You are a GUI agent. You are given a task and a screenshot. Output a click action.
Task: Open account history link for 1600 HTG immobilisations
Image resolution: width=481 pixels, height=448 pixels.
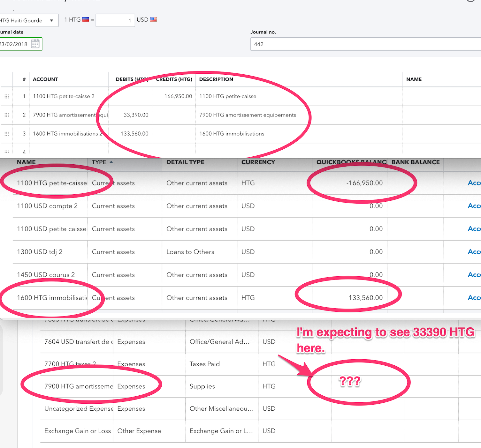click(x=474, y=298)
